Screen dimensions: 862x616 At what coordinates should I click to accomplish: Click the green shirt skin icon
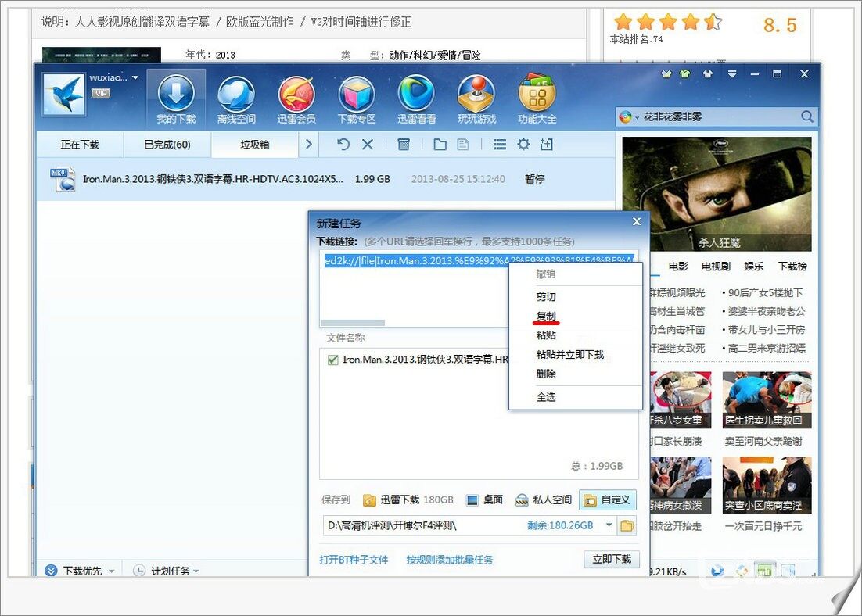[x=684, y=73]
